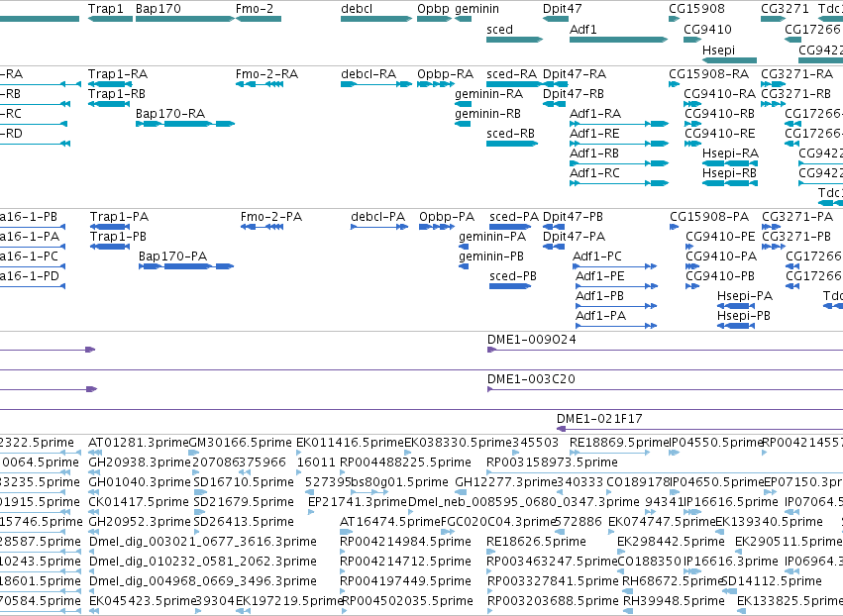Select EST SD21679.5prime label

[244, 502]
